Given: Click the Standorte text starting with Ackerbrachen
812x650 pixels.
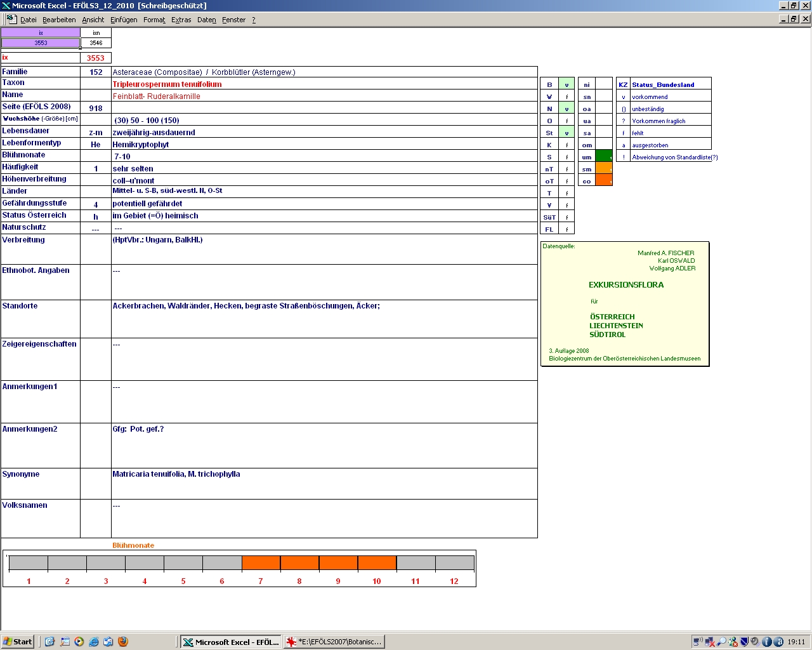Looking at the screenshot, I should (246, 306).
